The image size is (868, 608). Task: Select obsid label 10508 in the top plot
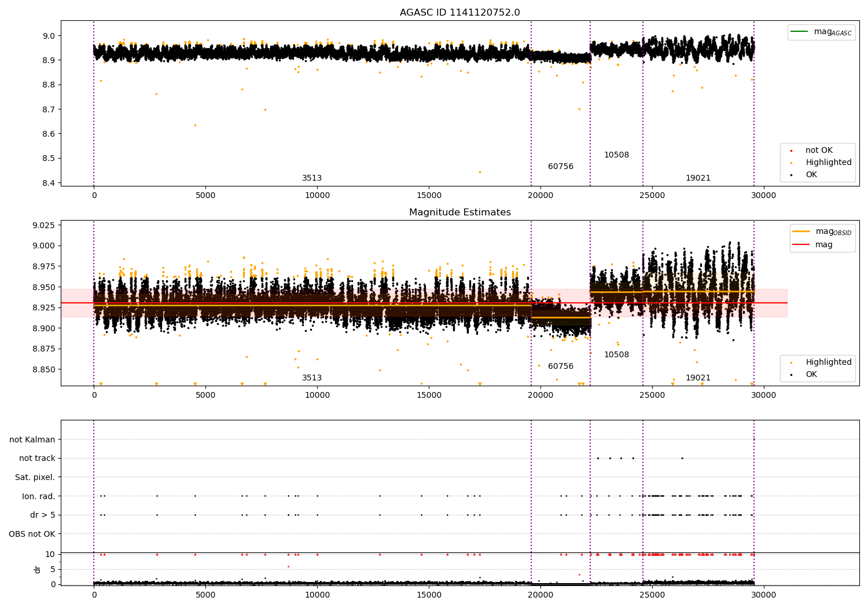[616, 155]
